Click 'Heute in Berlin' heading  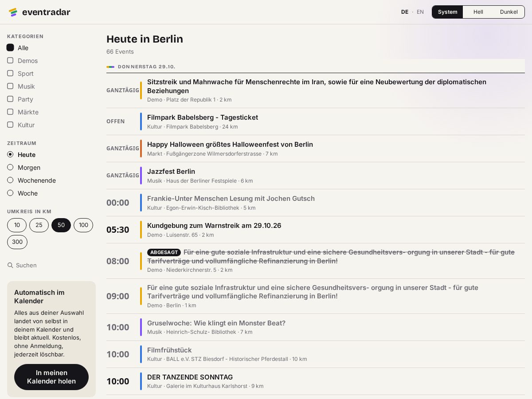click(145, 39)
